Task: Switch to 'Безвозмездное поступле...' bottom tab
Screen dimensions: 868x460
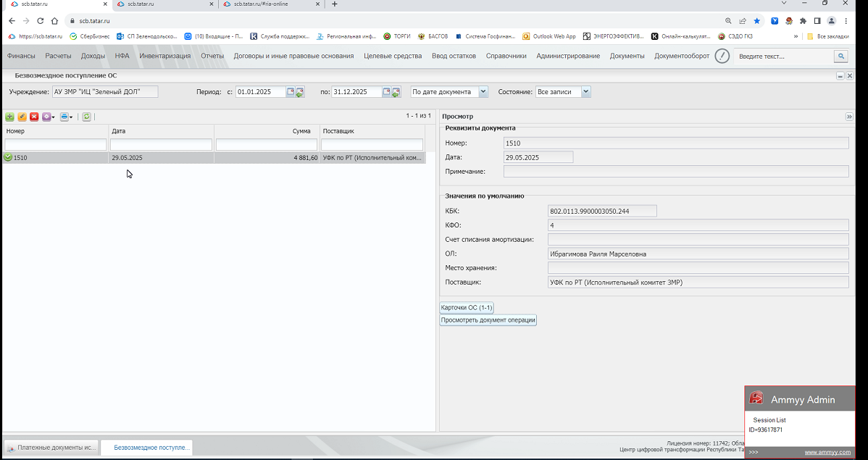Action: [146, 447]
